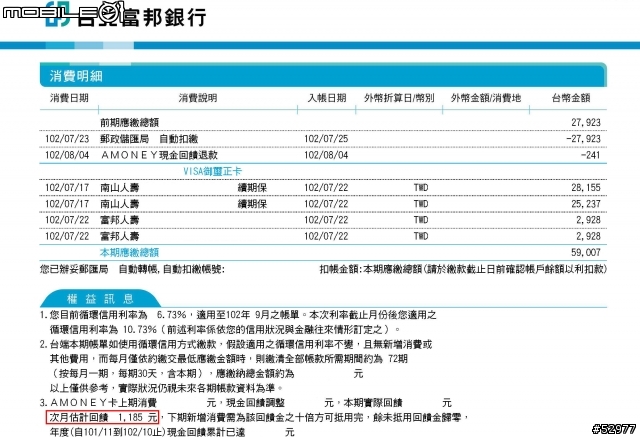This screenshot has height=437, width=640.
Task: Select the 102/07/25 posting date
Action: coord(326,139)
